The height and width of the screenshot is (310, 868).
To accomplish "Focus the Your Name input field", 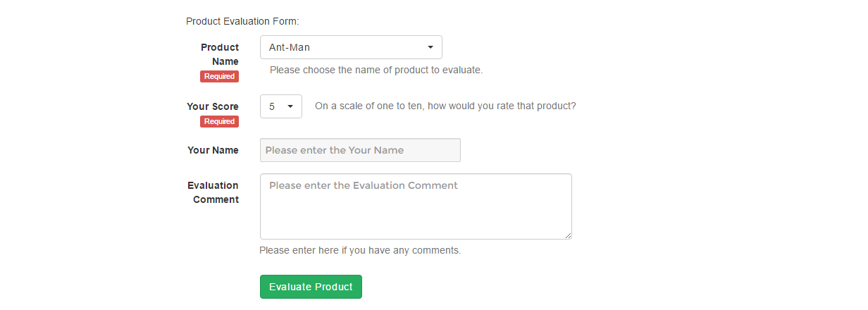I will click(x=360, y=150).
